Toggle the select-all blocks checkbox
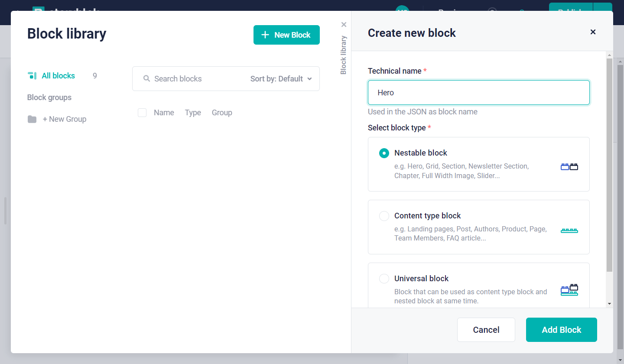 142,113
